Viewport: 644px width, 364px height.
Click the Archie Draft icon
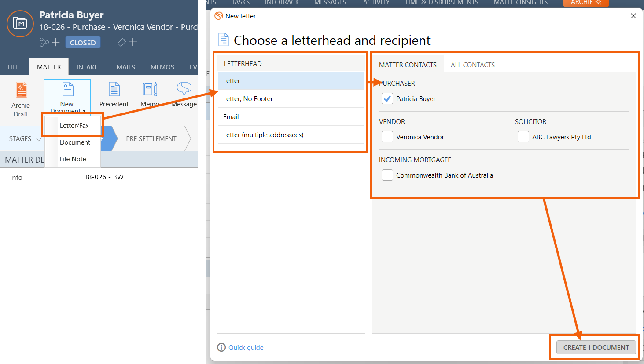(x=21, y=90)
